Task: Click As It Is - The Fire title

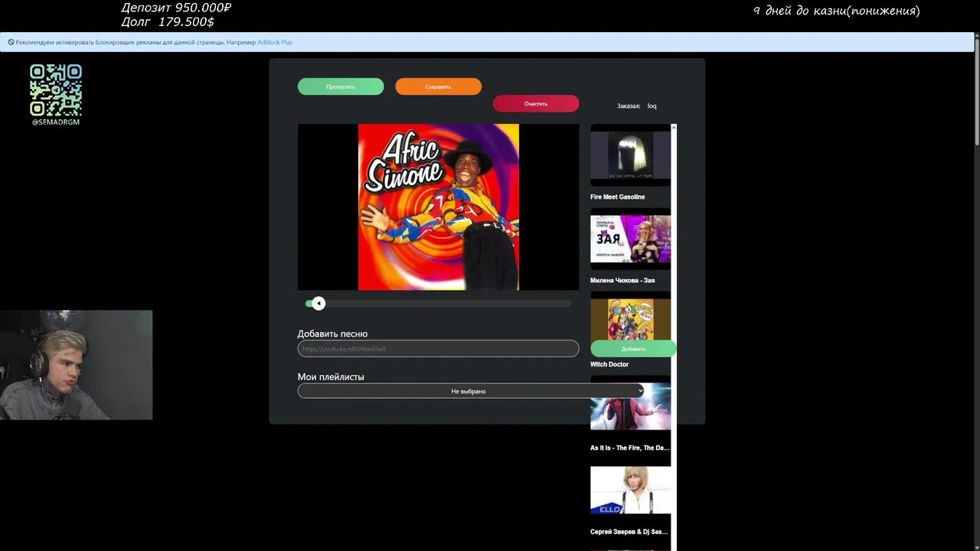Action: tap(629, 448)
